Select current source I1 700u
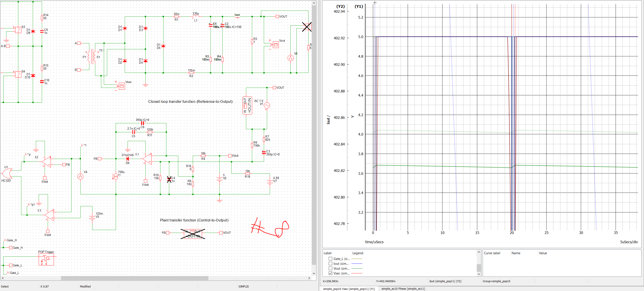644x291 pixels. coord(116,176)
